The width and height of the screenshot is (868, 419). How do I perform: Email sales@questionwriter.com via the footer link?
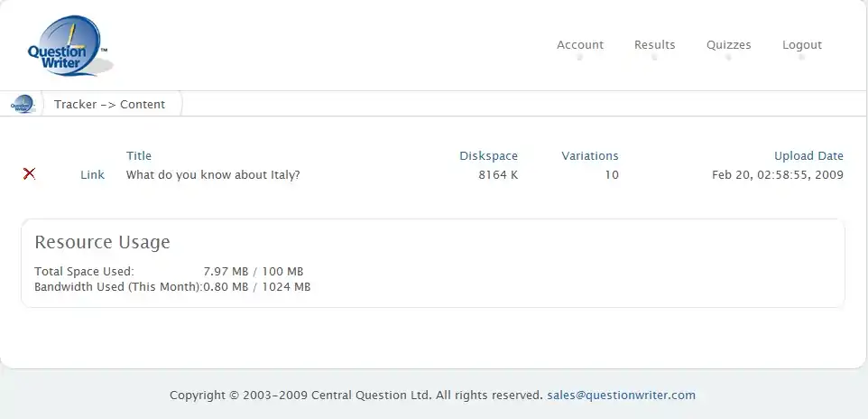tap(621, 396)
